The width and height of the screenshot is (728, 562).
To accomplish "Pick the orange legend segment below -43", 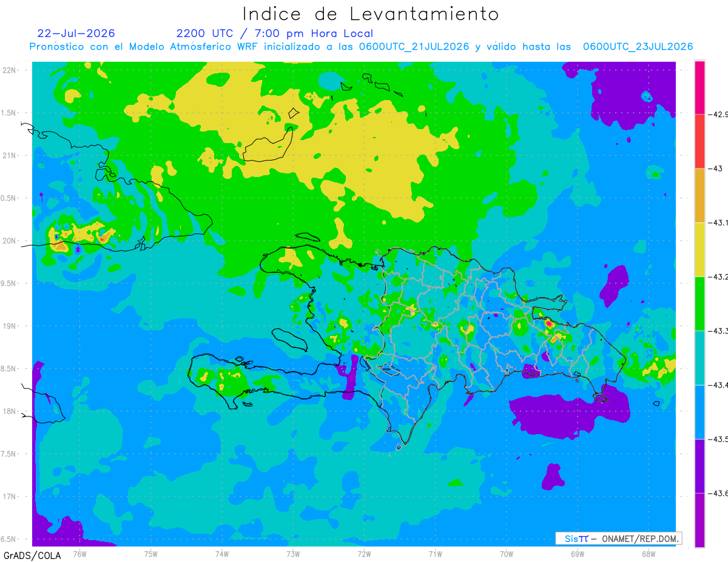I will pos(699,195).
